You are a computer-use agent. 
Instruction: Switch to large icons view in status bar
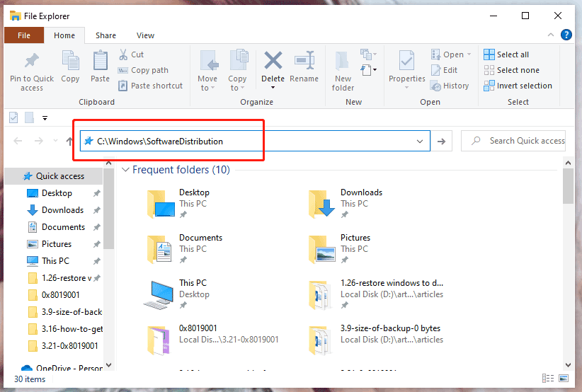[x=564, y=379]
